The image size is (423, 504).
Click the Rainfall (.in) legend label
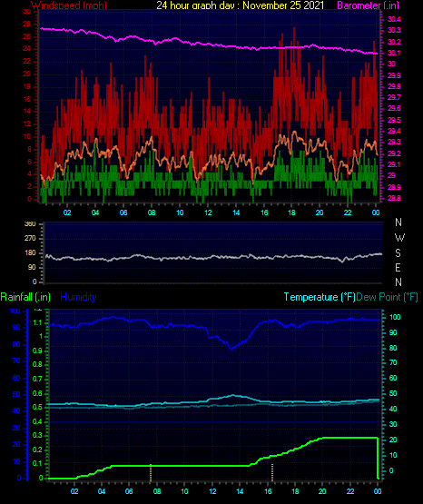25,297
